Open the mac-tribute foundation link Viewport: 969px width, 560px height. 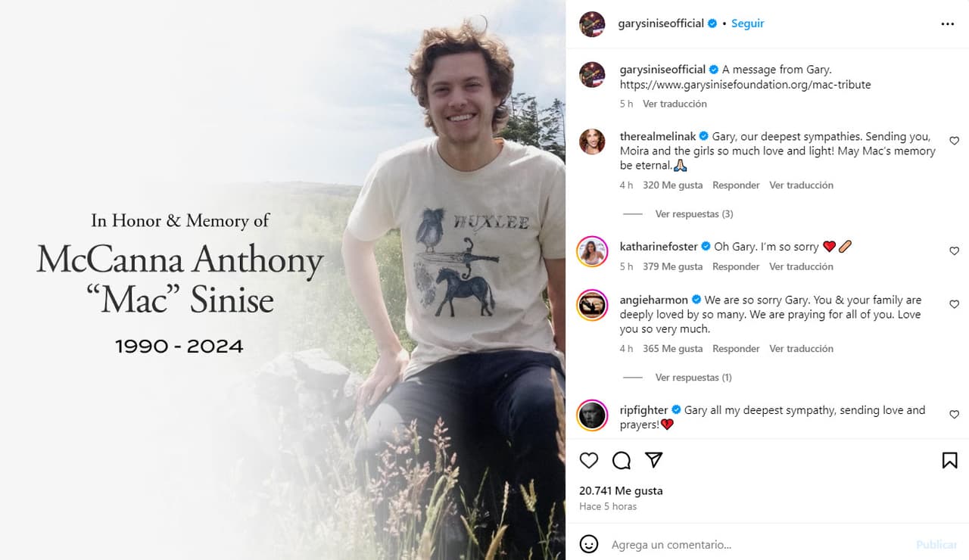coord(745,85)
